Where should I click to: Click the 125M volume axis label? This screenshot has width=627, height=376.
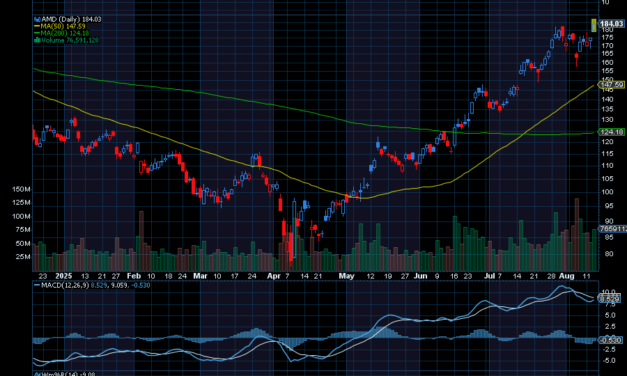point(22,203)
